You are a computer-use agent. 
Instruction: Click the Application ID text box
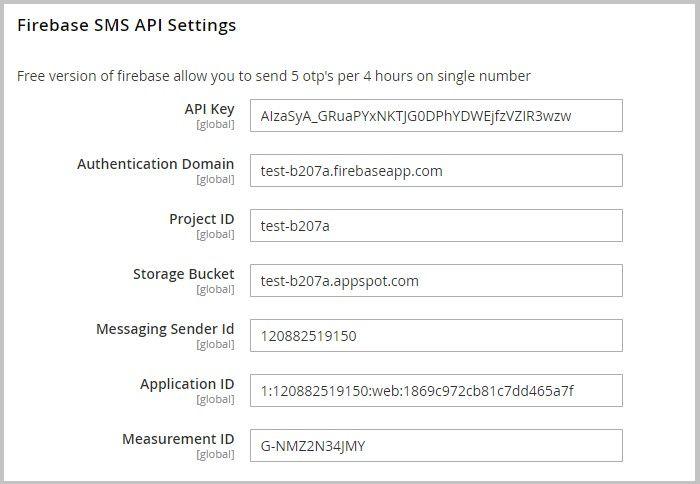pyautogui.click(x=436, y=391)
